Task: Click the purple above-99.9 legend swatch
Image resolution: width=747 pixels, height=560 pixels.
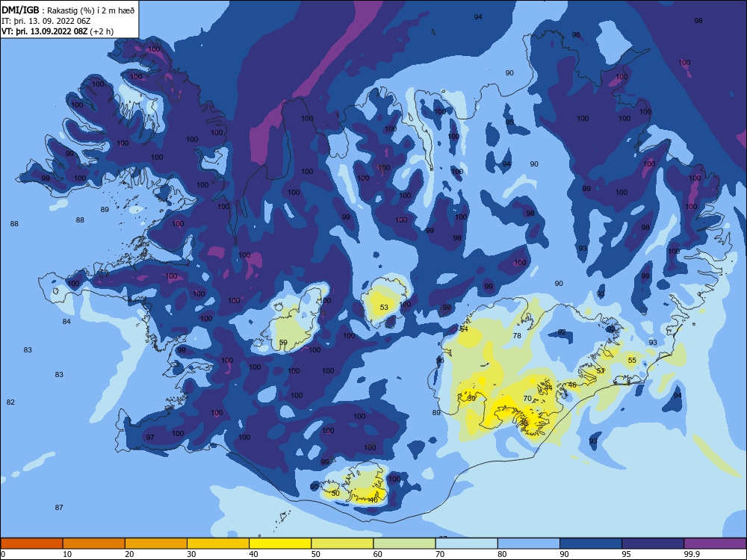Action: 715,544
